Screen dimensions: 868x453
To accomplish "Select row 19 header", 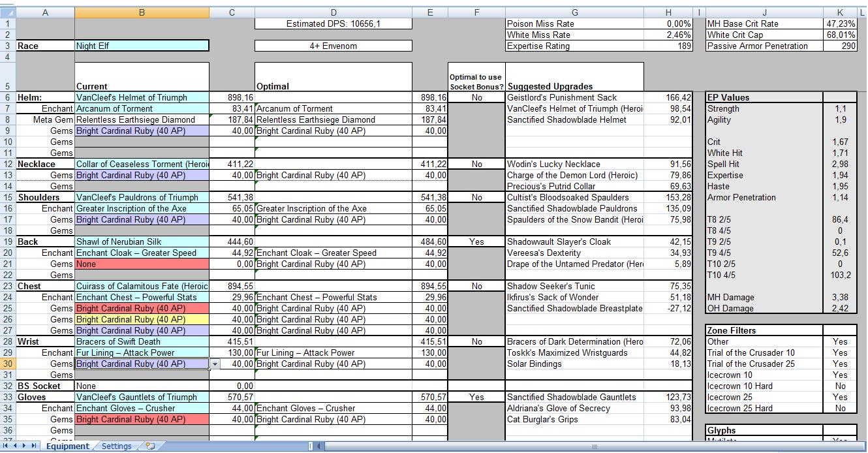I will point(7,242).
